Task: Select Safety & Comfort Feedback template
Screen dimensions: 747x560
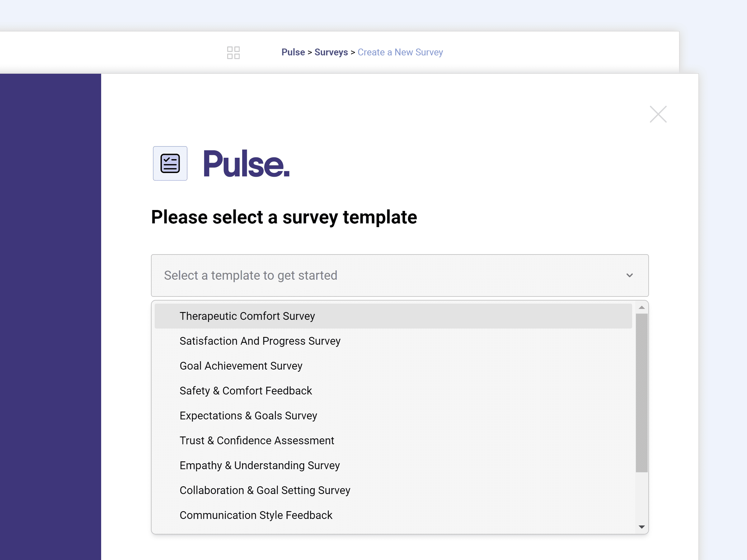Action: click(246, 390)
